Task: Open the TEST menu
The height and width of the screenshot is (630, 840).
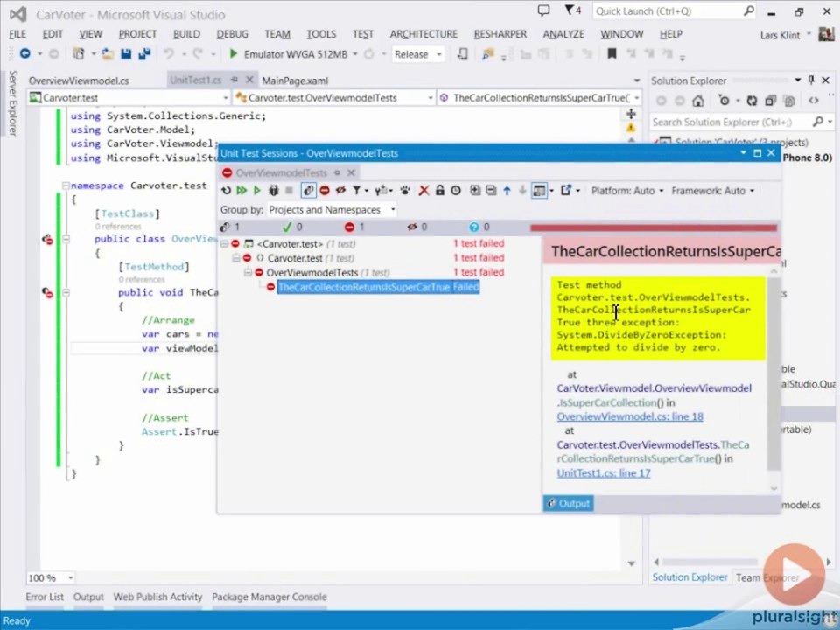Action: (362, 34)
